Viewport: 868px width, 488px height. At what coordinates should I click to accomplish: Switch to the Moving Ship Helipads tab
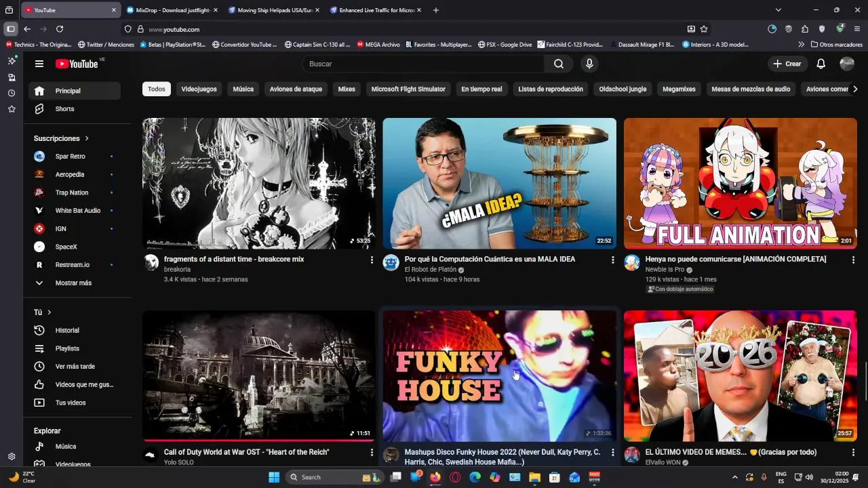click(x=273, y=10)
